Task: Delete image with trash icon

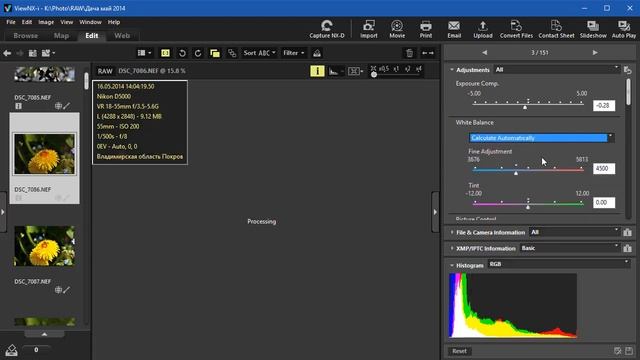Action: [409, 53]
